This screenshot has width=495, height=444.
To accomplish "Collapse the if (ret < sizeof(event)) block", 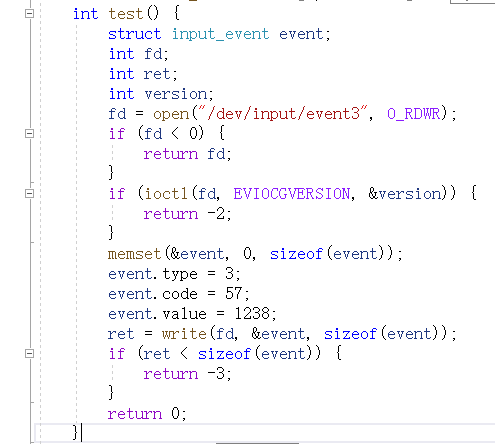I will tap(29, 354).
